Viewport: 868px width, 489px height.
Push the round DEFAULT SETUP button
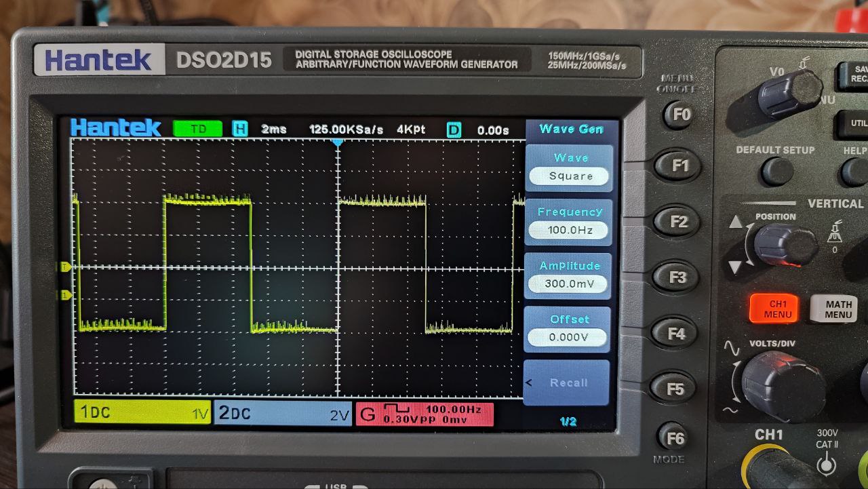[777, 172]
